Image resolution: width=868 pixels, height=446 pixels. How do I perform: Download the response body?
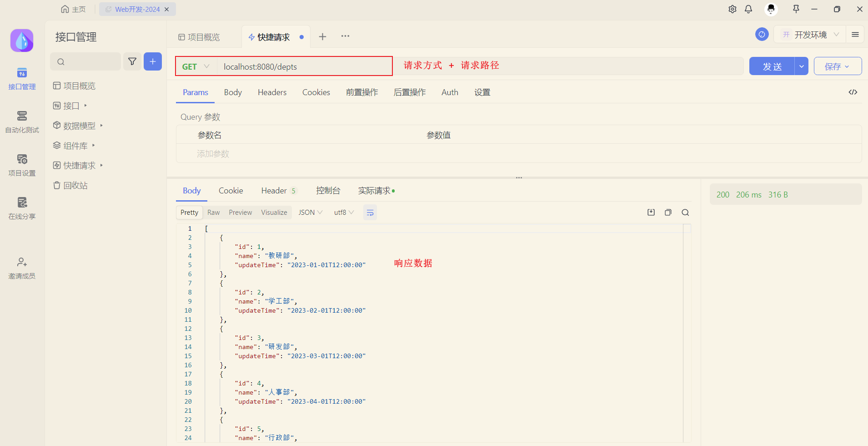click(651, 212)
